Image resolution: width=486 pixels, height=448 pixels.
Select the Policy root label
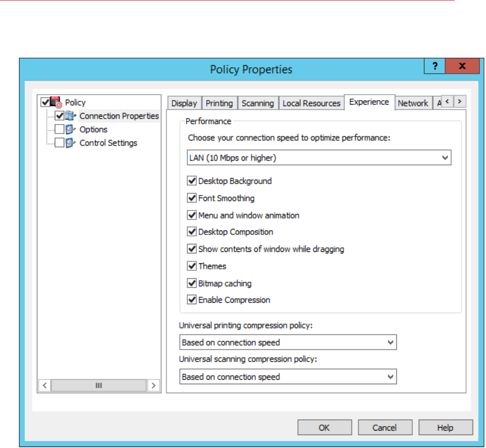[75, 102]
